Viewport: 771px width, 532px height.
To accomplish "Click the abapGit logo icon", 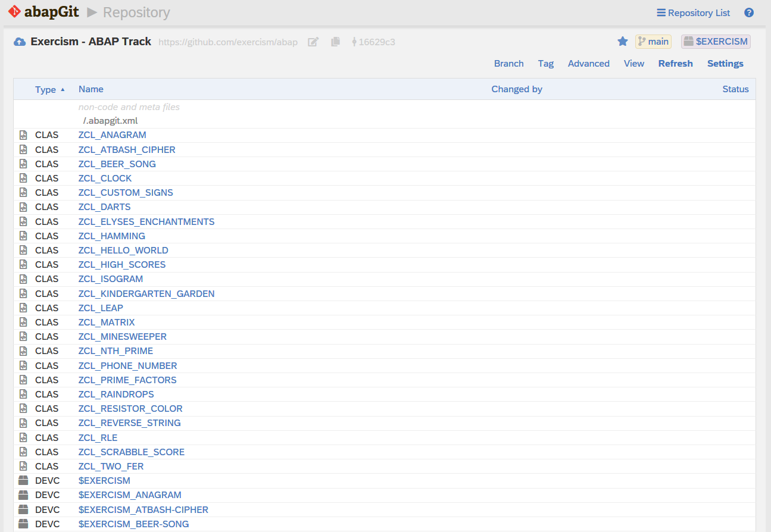I will click(14, 12).
